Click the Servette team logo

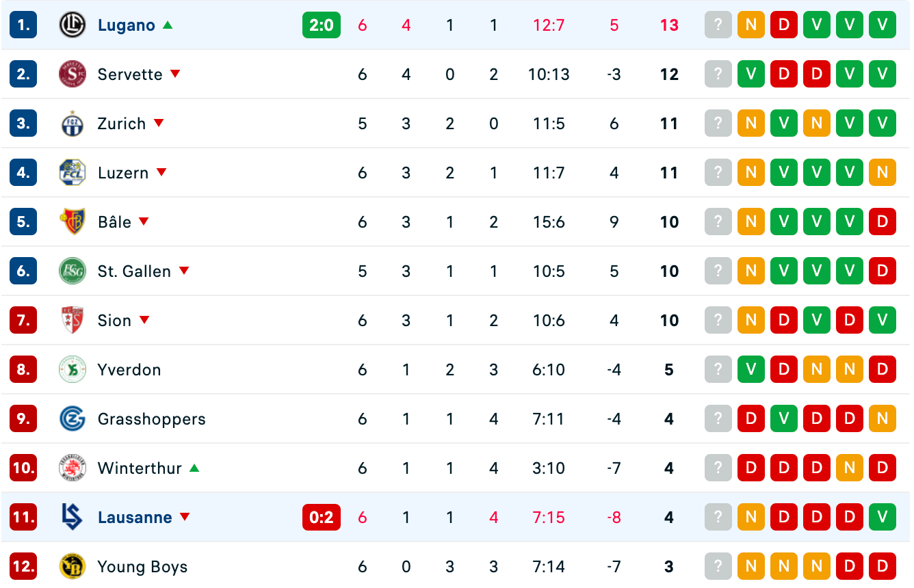(72, 75)
